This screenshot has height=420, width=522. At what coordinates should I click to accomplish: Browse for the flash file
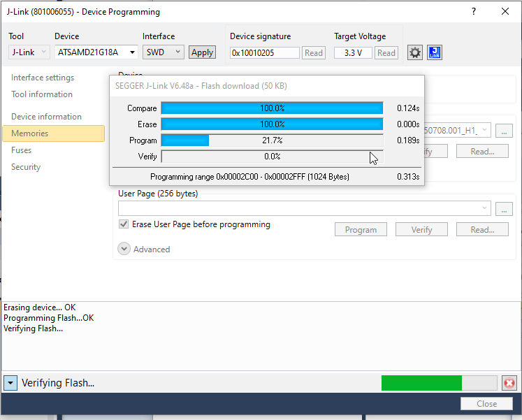[504, 131]
